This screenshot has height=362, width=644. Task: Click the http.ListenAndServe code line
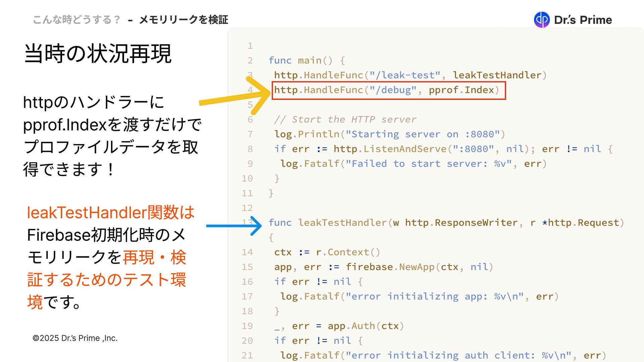(443, 149)
